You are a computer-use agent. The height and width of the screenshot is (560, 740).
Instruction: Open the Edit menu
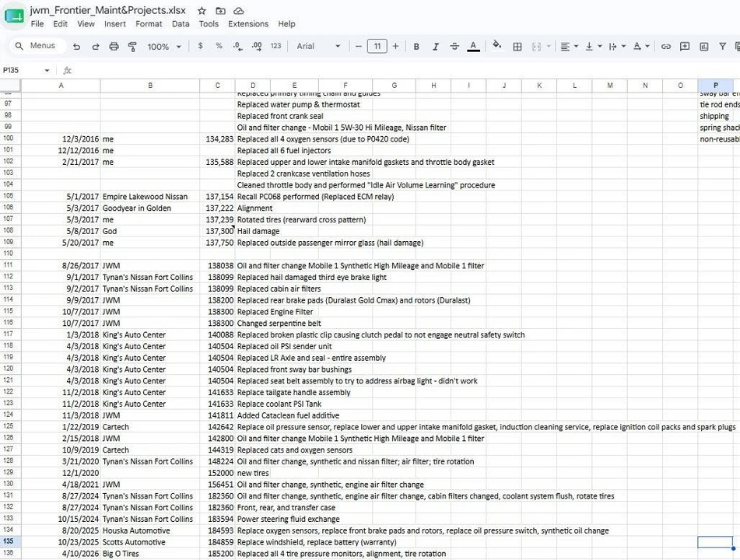(x=60, y=23)
